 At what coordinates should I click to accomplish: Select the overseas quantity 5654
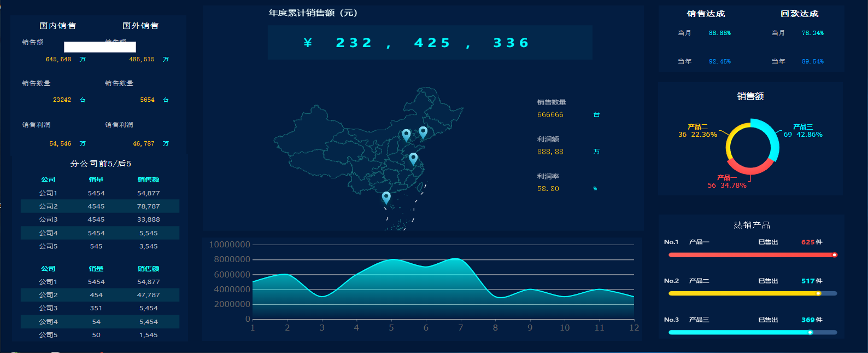coord(147,100)
